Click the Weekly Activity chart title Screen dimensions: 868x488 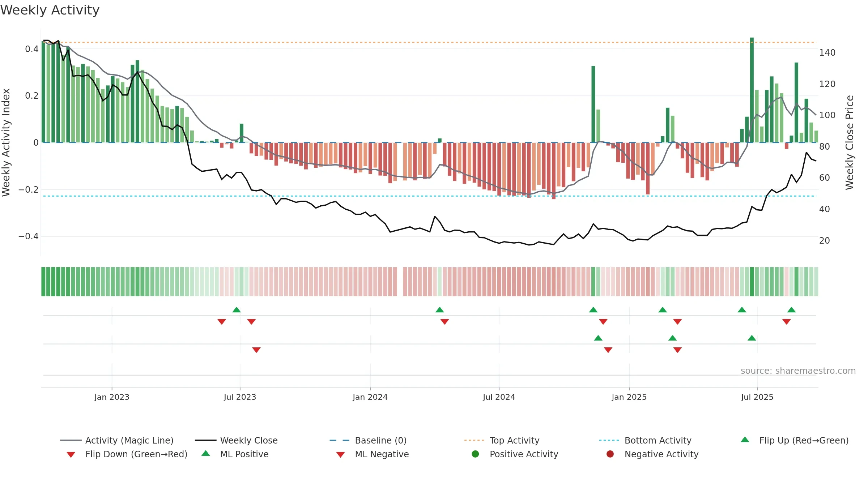pos(50,10)
